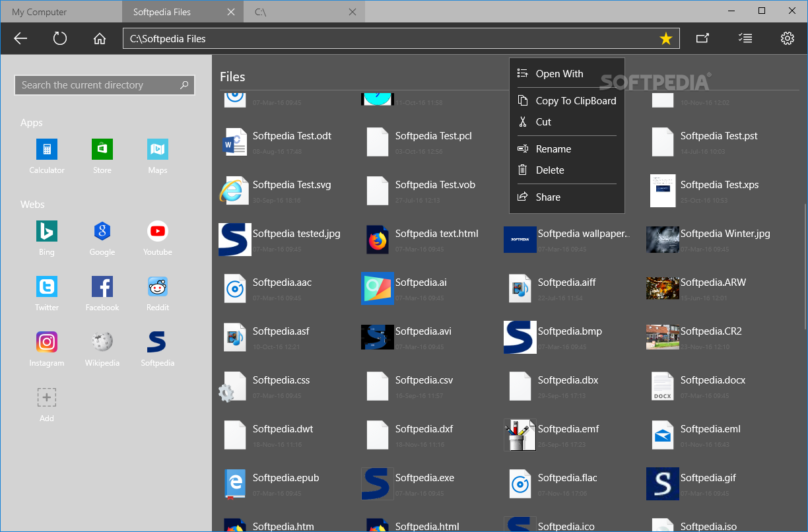Close the Softpedia Files tab
The height and width of the screenshot is (532, 808).
(231, 12)
